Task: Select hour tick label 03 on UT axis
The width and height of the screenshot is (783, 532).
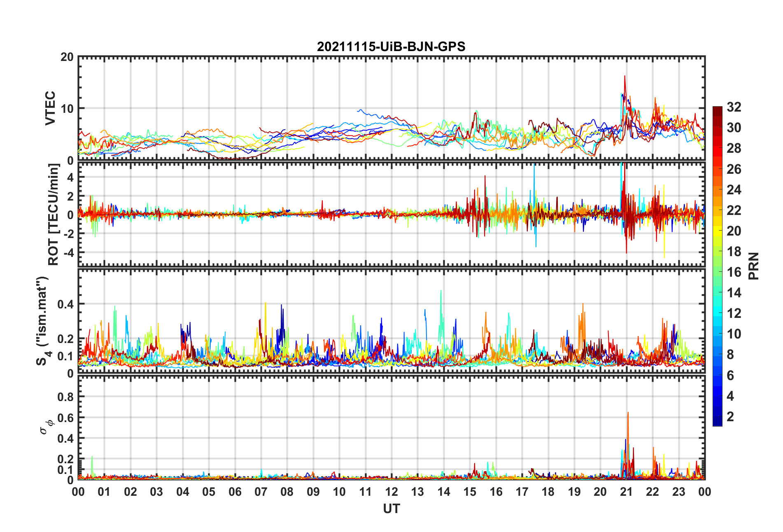Action: 156,492
